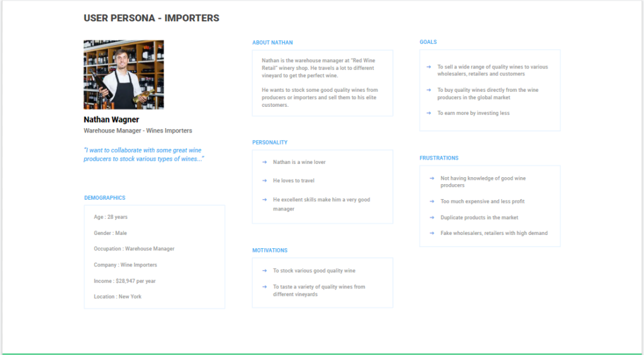Click 'To buy quality wines directly' text
This screenshot has width=644, height=355.
[488, 94]
